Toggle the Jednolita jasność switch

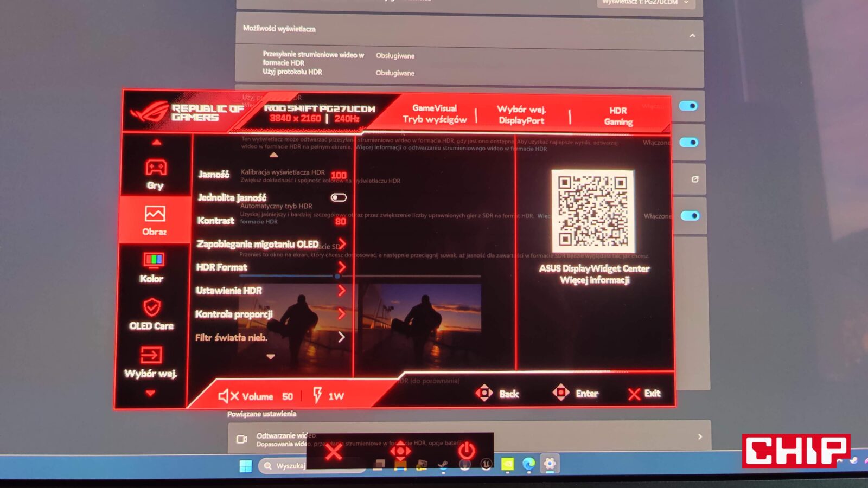(x=339, y=197)
